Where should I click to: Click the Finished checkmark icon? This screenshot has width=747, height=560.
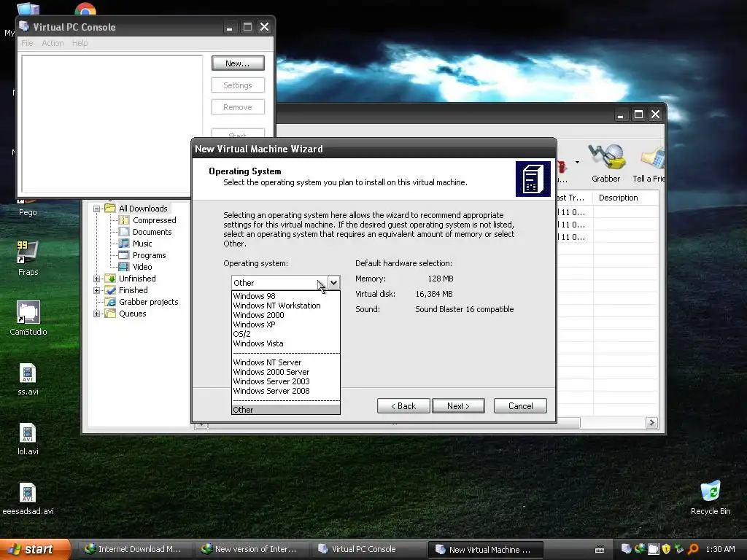110,290
